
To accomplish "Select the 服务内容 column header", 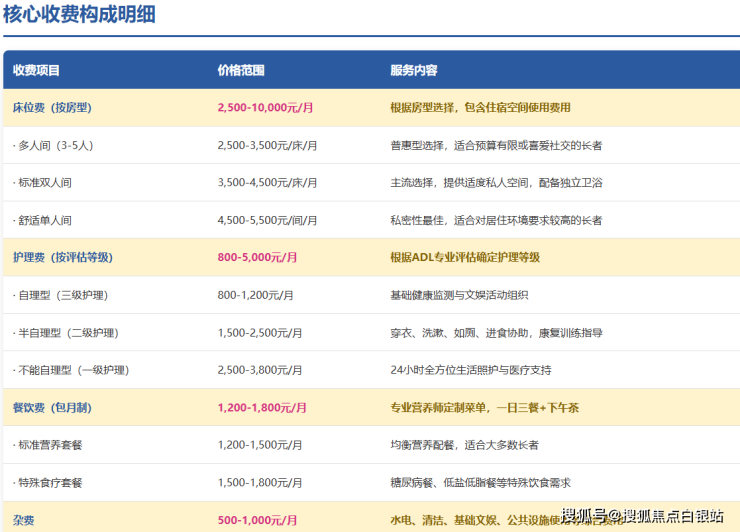I will tap(414, 71).
